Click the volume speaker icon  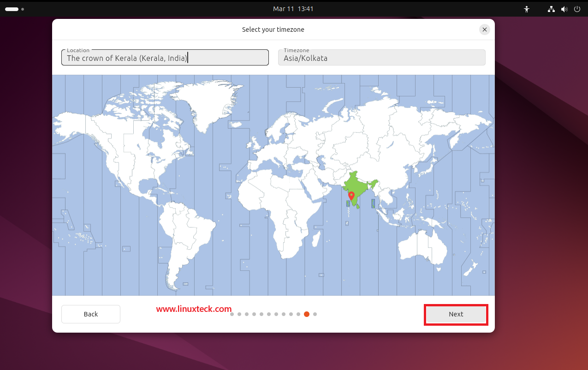tap(564, 9)
